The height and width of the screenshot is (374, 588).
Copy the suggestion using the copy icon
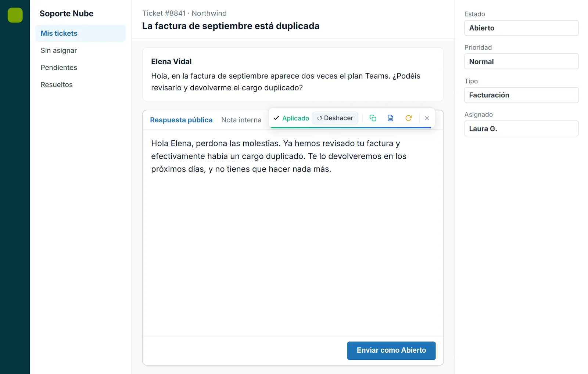pos(373,118)
